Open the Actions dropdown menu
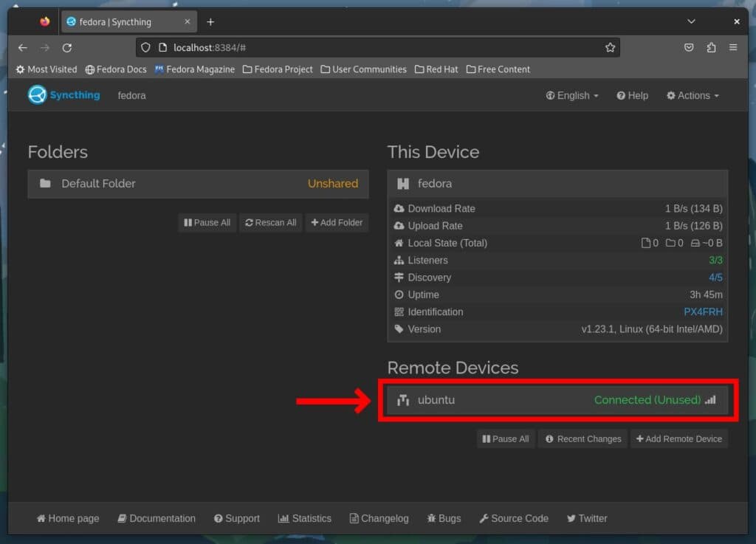 [693, 95]
